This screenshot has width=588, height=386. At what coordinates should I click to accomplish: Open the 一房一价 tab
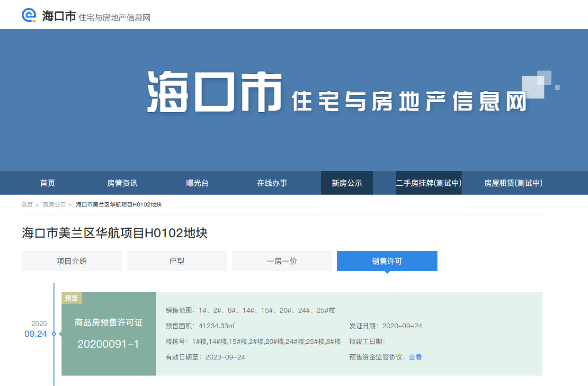[282, 261]
